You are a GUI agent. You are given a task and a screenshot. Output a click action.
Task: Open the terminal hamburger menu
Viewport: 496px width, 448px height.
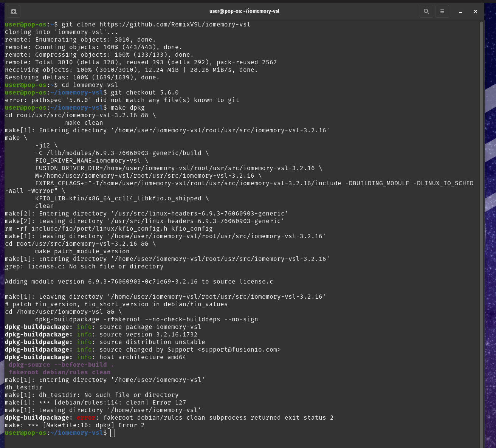(x=442, y=11)
